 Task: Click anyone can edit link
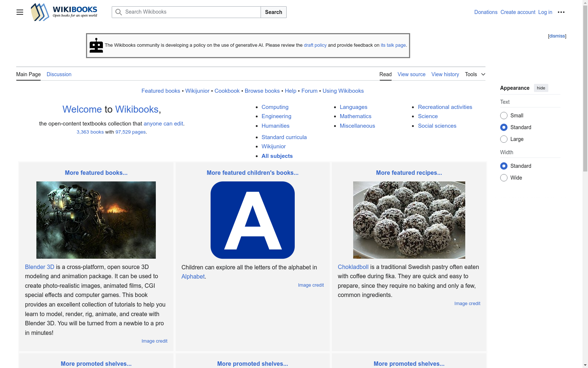click(x=163, y=124)
